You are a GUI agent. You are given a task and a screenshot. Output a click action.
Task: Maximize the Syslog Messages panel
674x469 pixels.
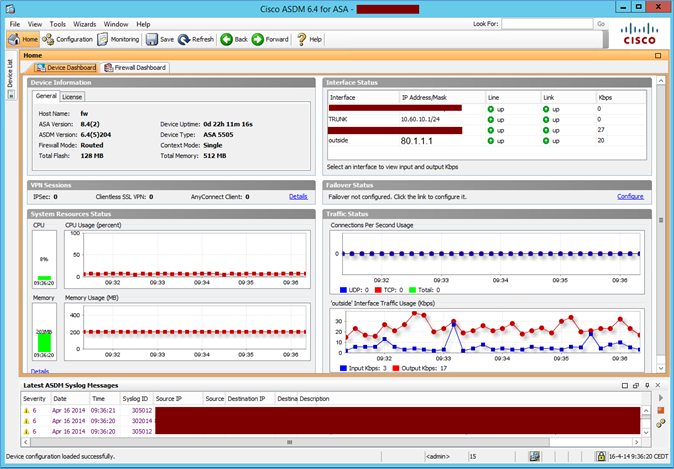pyautogui.click(x=625, y=386)
